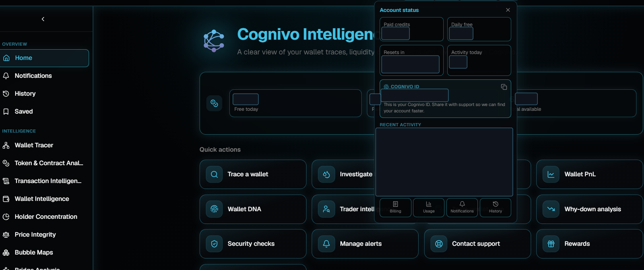Viewport: 644px width, 270px height.
Task: Click the Activity today card
Action: (479, 60)
